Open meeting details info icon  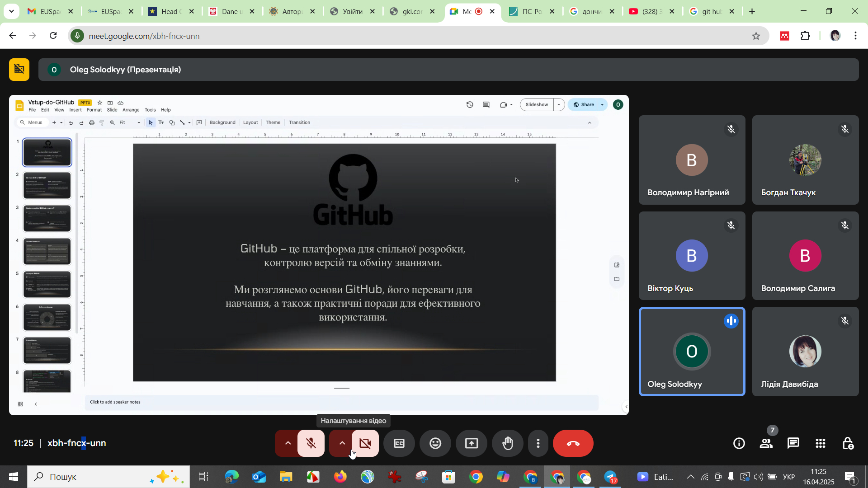coord(739,443)
